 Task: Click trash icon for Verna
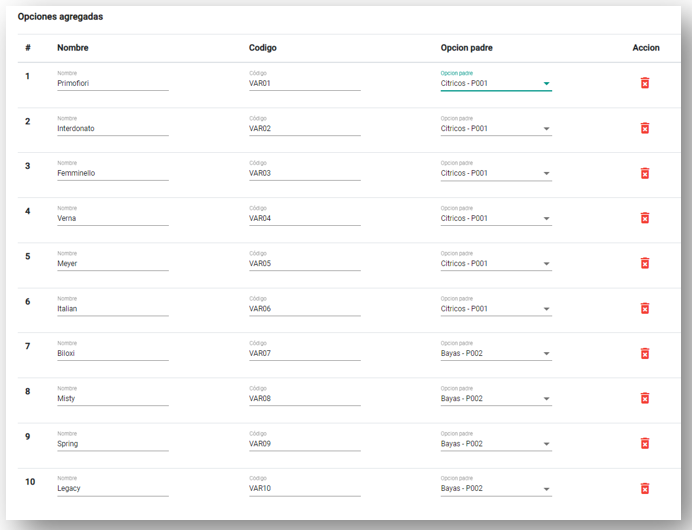pos(645,218)
